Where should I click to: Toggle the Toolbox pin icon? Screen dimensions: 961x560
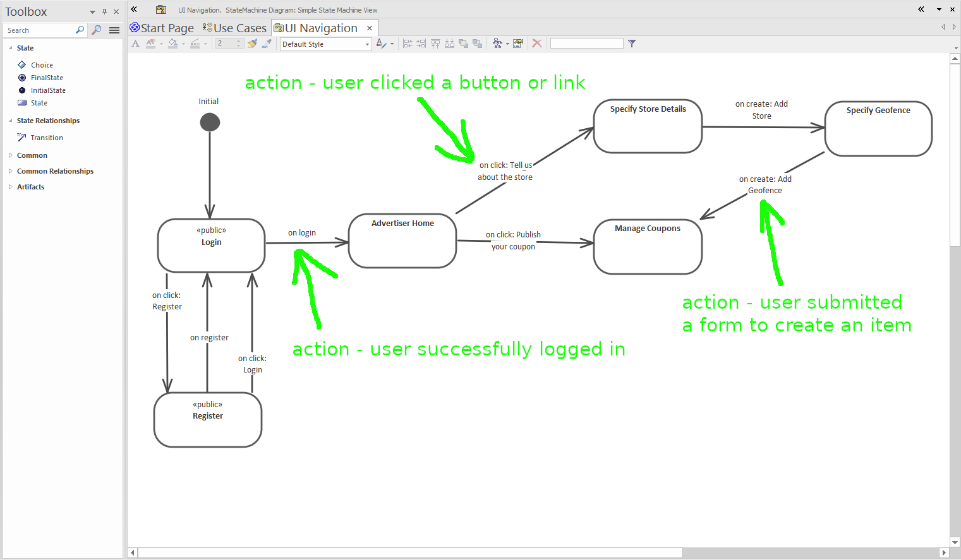point(105,11)
